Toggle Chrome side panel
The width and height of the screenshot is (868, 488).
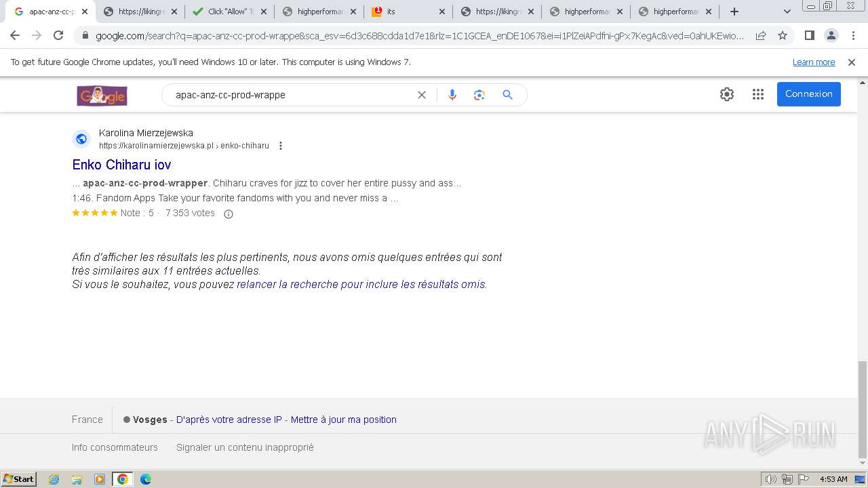(809, 35)
